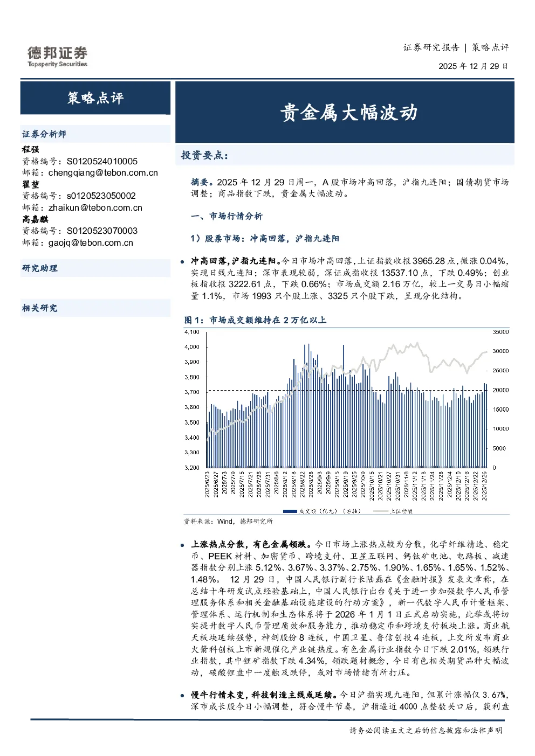Click figure caption 图1:市场成交额维持在2万亿以上
The height and width of the screenshot is (756, 535).
tap(255, 320)
